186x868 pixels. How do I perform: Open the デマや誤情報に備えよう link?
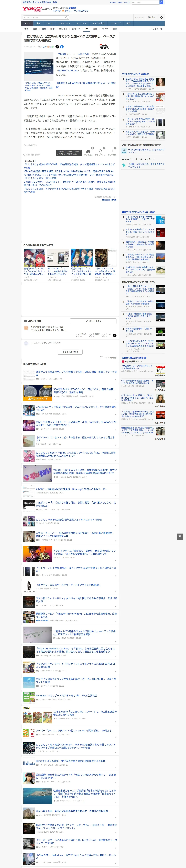tap(146, 151)
